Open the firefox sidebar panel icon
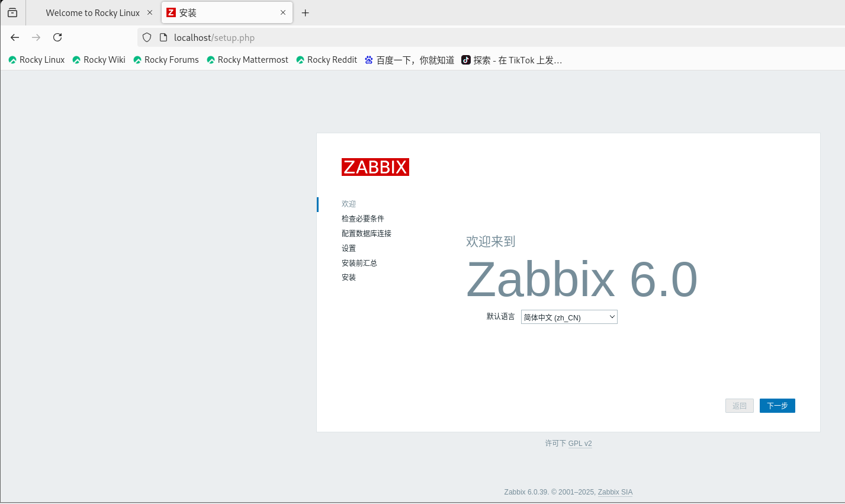The height and width of the screenshot is (504, 845). pos(12,12)
